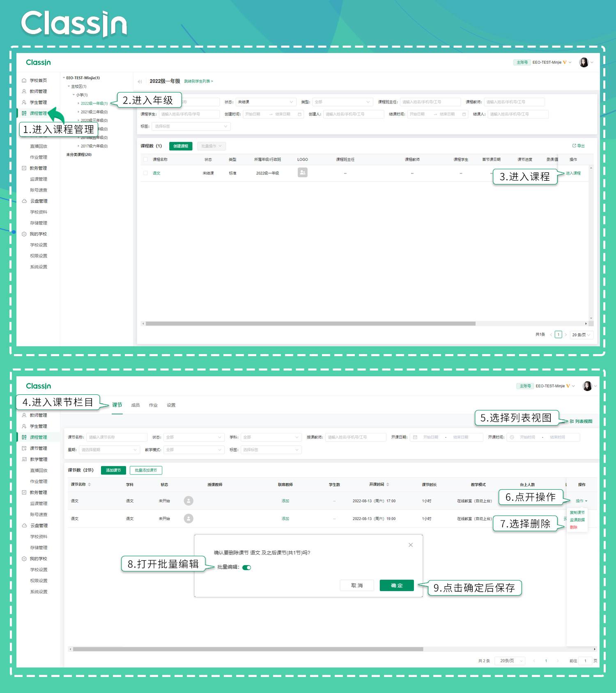Click 教师管理 person icon in upper screenshot sidebar
616x693 pixels.
24,92
